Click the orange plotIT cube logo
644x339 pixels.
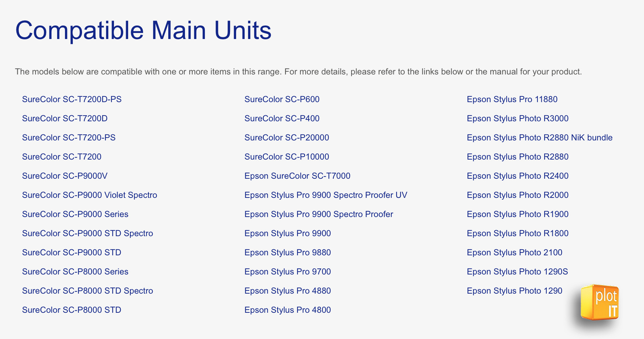pyautogui.click(x=600, y=302)
